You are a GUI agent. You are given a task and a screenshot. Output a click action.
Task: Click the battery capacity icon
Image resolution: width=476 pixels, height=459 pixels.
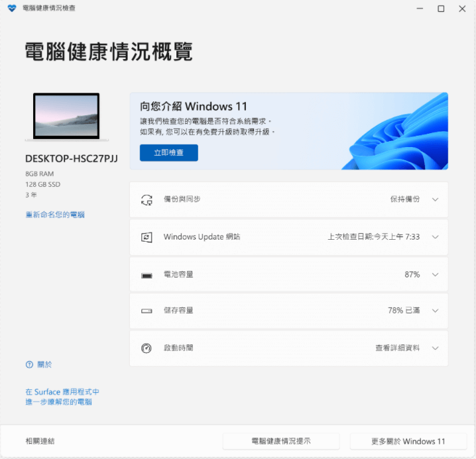[147, 276]
